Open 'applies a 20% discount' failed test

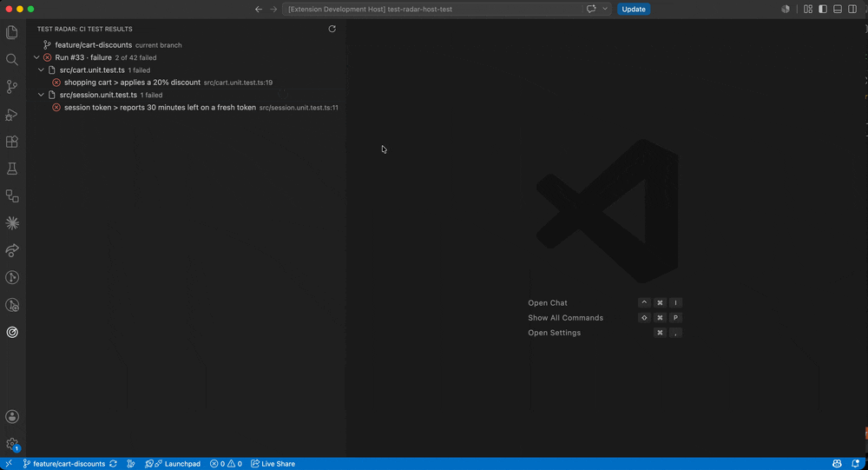tap(187, 83)
